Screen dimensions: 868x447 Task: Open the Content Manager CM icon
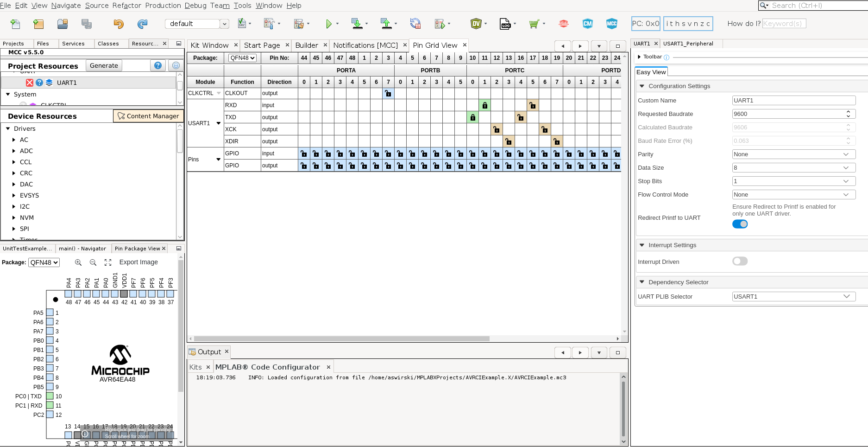[588, 24]
